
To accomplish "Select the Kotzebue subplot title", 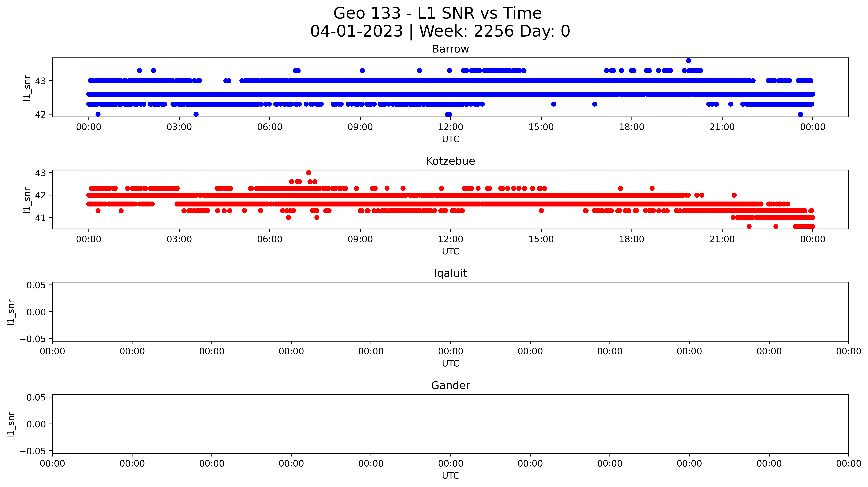I will 451,161.
